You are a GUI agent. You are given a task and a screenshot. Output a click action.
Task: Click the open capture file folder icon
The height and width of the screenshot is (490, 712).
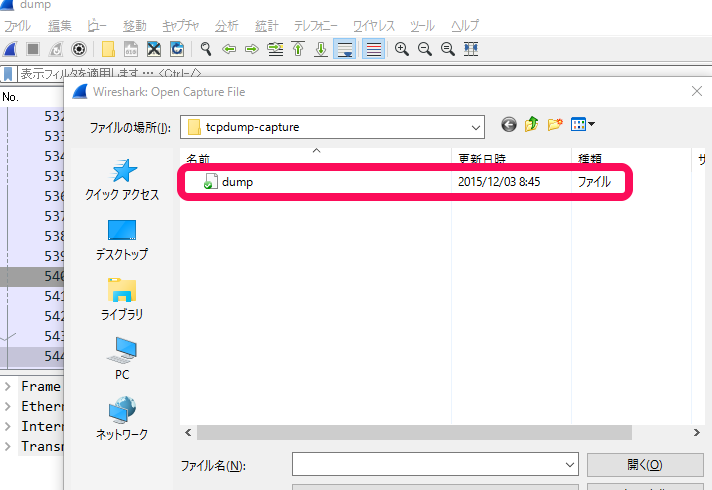pos(108,49)
